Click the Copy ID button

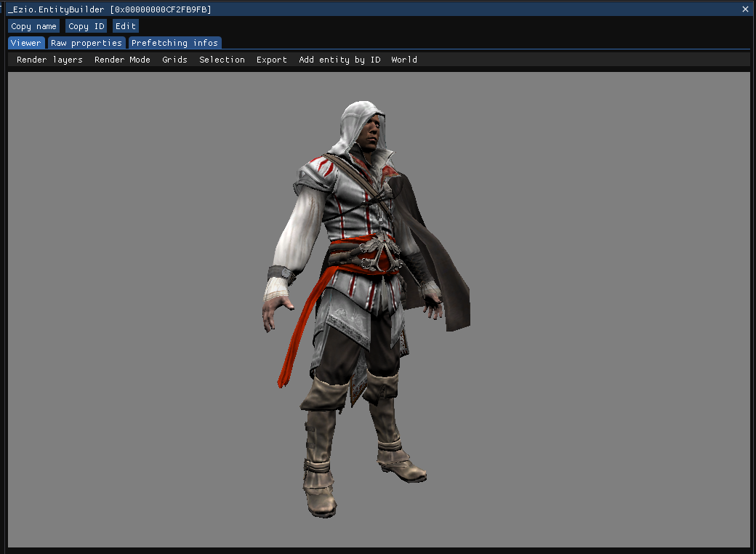point(86,25)
